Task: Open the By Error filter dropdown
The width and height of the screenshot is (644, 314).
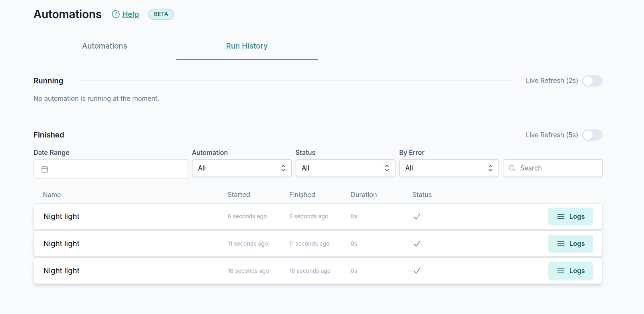Action: pos(448,168)
